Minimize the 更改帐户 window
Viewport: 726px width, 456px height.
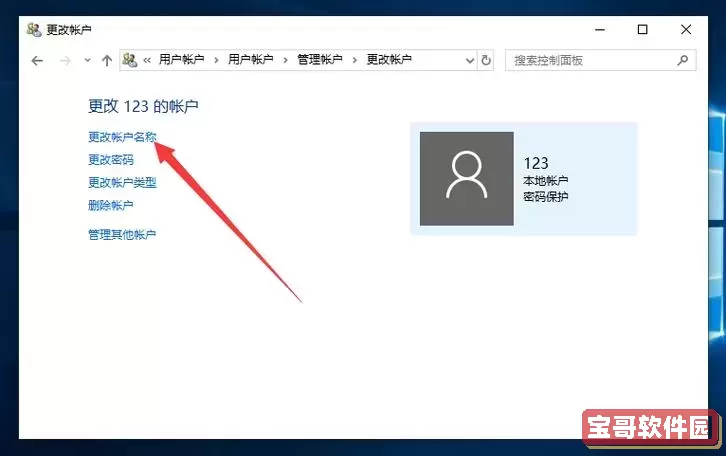(600, 30)
